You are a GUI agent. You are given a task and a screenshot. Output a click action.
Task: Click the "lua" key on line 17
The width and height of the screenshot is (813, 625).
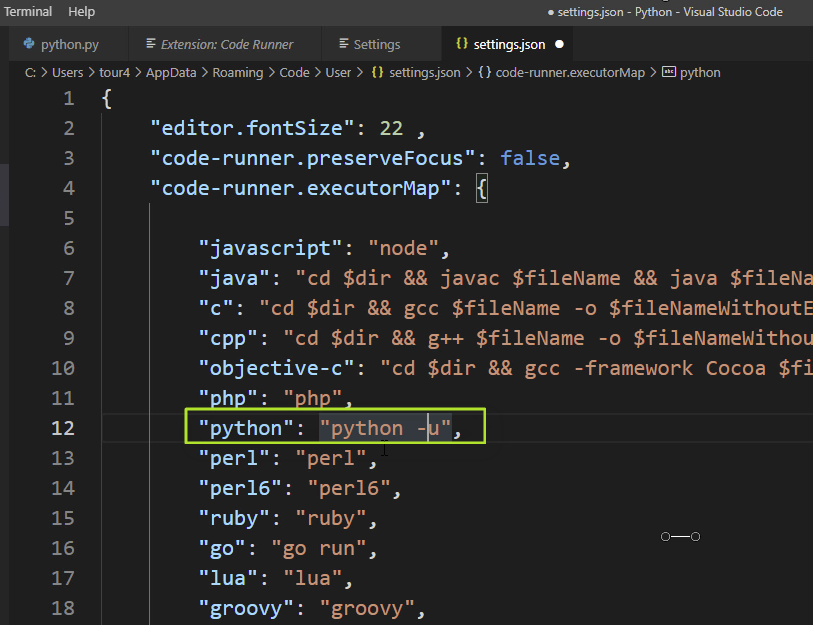pos(228,578)
